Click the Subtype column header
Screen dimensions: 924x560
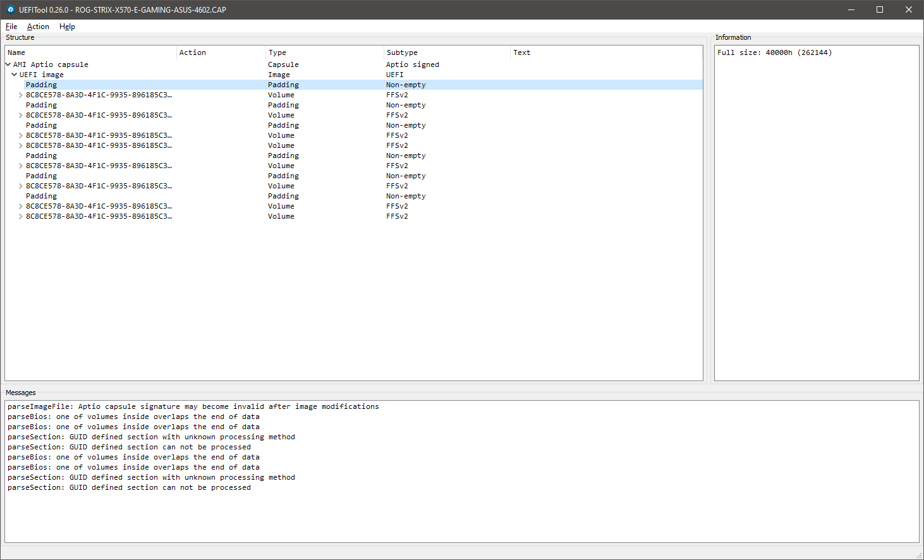pos(447,52)
